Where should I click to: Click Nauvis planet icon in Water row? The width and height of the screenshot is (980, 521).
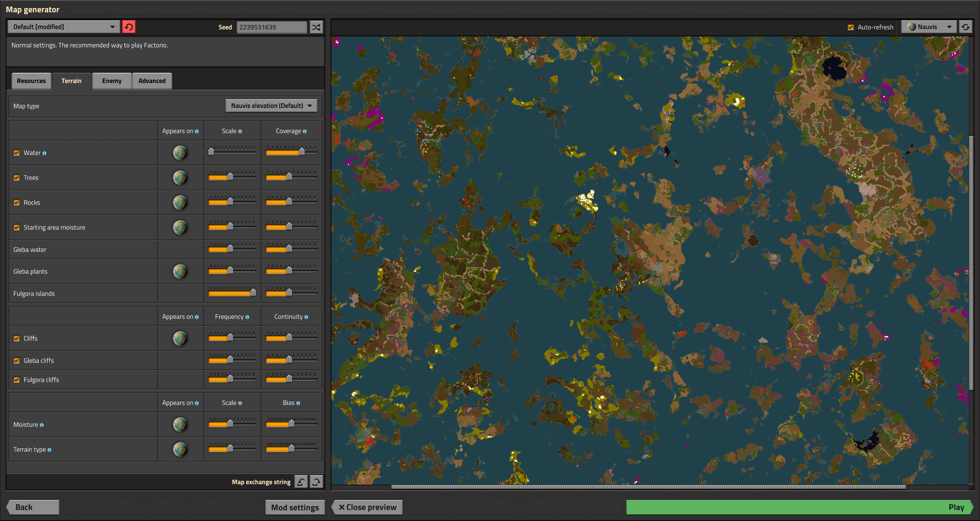tap(180, 152)
